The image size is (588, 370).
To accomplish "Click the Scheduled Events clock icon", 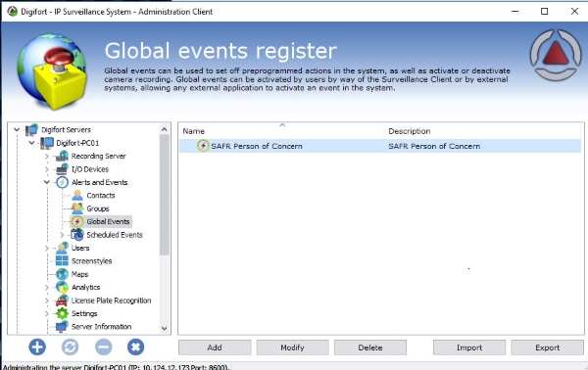I will point(77,235).
